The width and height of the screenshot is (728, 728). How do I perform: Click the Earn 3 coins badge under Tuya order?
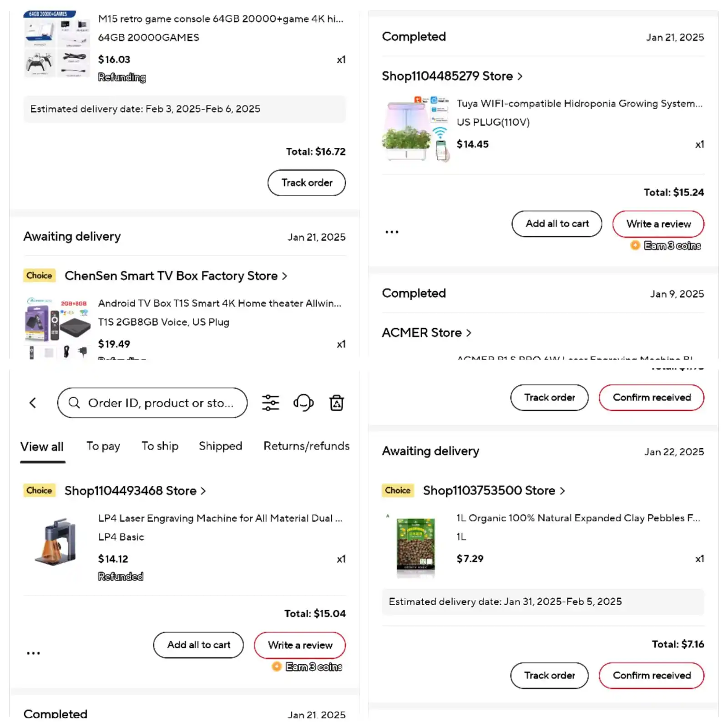(666, 246)
